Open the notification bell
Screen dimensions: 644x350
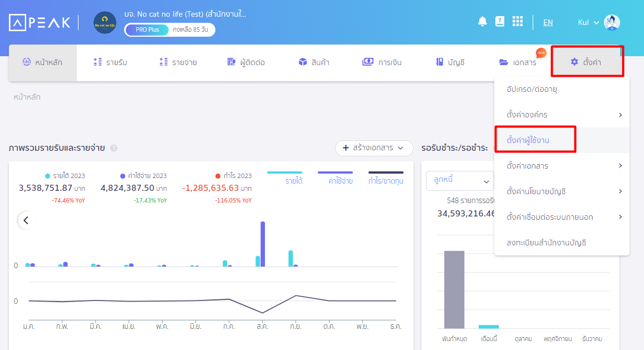click(x=483, y=21)
